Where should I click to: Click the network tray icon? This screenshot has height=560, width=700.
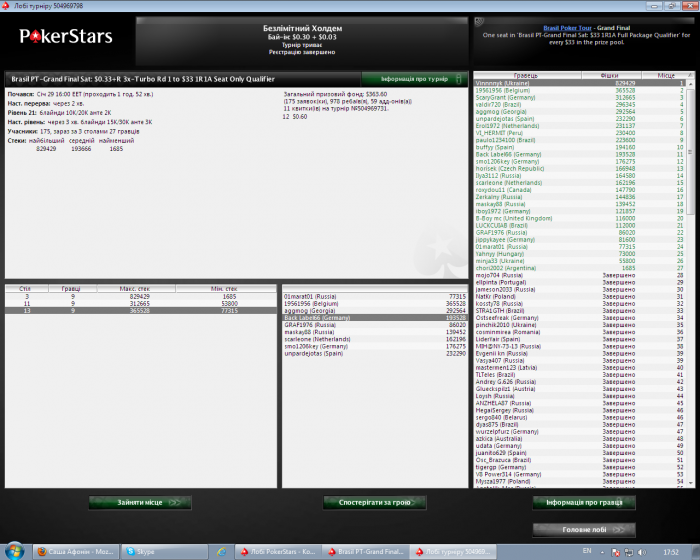(629, 552)
